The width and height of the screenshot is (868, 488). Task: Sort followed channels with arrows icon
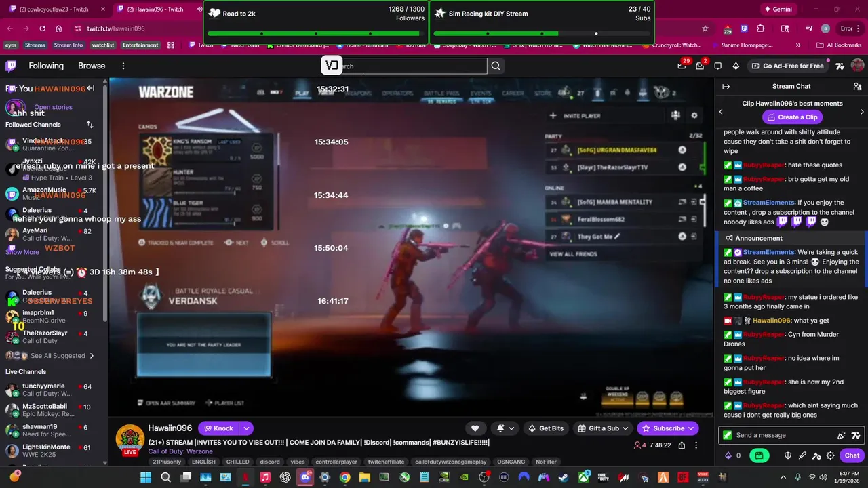pyautogui.click(x=90, y=125)
